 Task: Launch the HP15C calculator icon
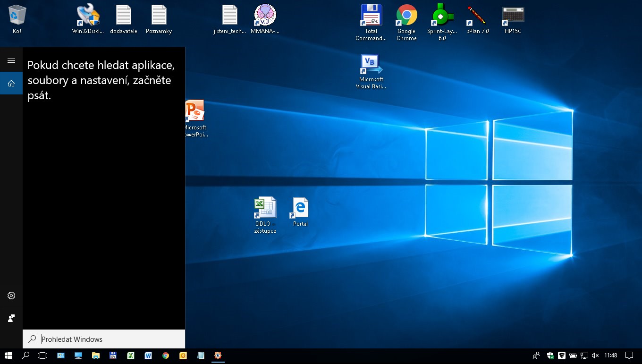(513, 17)
